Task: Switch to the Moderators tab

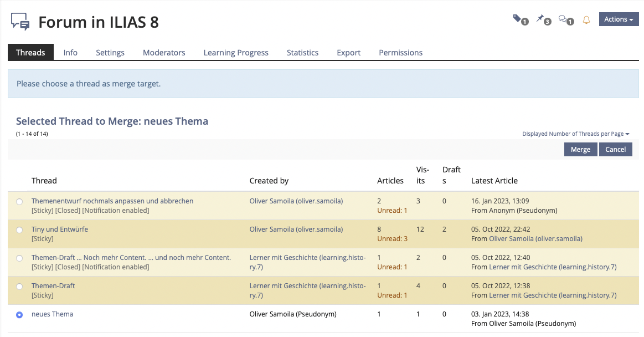Action: point(164,53)
